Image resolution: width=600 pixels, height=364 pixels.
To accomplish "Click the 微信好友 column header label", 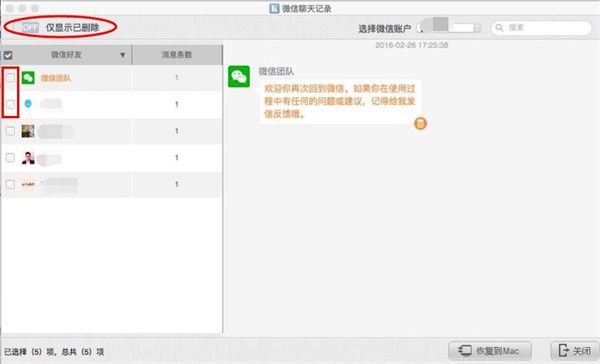I will point(66,55).
